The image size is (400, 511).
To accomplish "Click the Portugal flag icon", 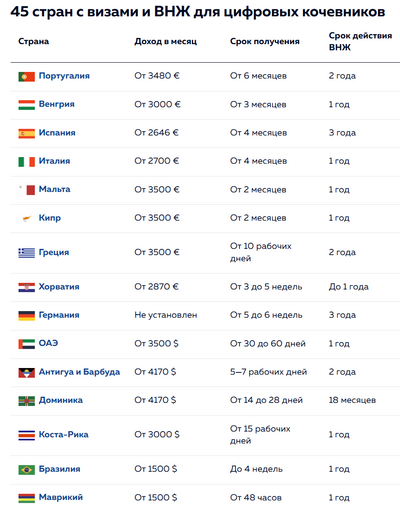I will pyautogui.click(x=27, y=77).
